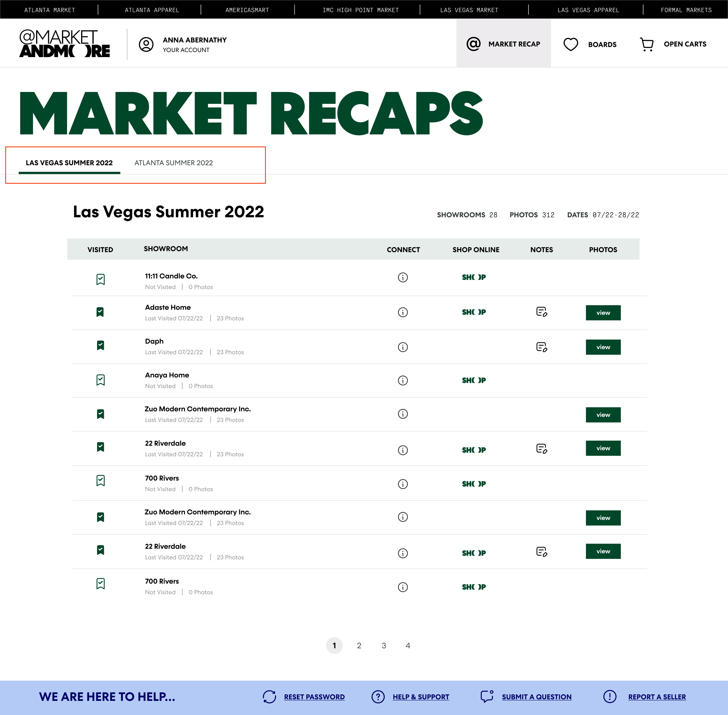Click the Report a Seller alert icon
This screenshot has width=728, height=715.
coord(610,697)
